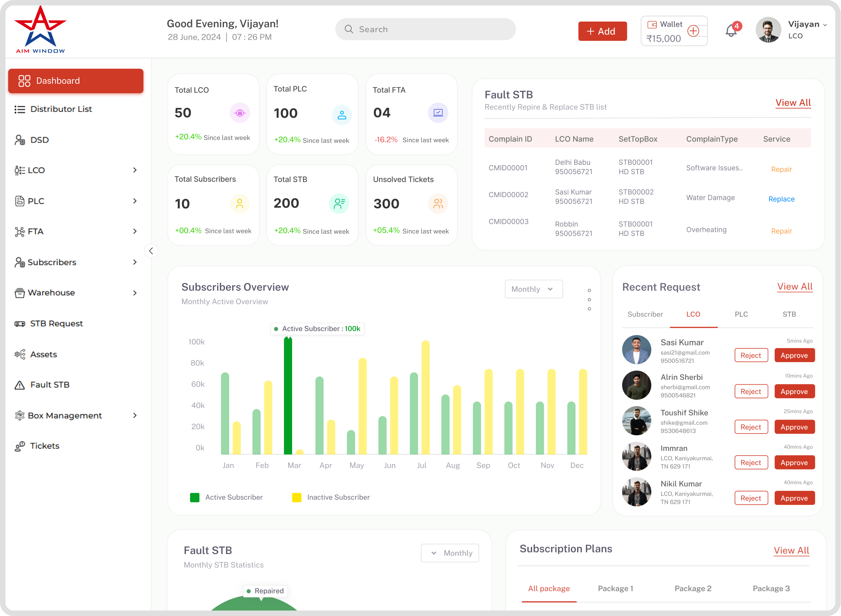Expand the Warehouse sidebar submenu
This screenshot has height=616, width=841.
pos(135,293)
